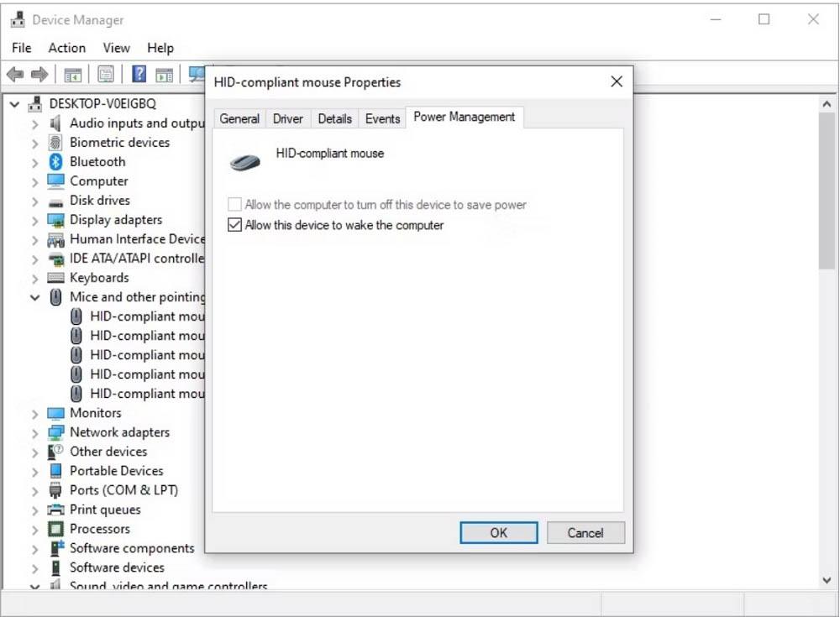The width and height of the screenshot is (840, 617).
Task: Expand the Disk drives category
Action: pyautogui.click(x=34, y=201)
